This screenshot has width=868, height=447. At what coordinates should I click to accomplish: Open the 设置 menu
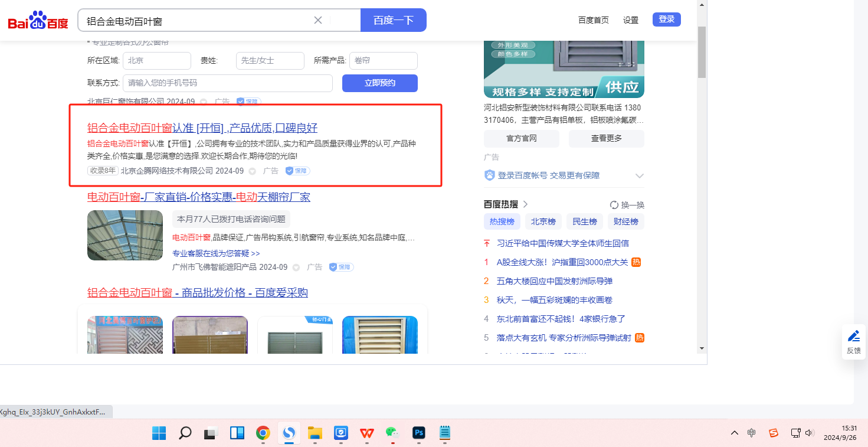pos(631,20)
